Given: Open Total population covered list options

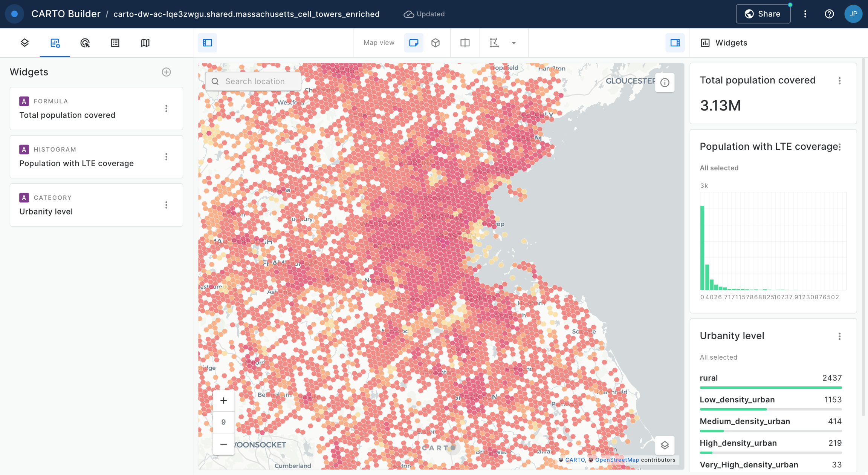Looking at the screenshot, I should click(x=166, y=109).
